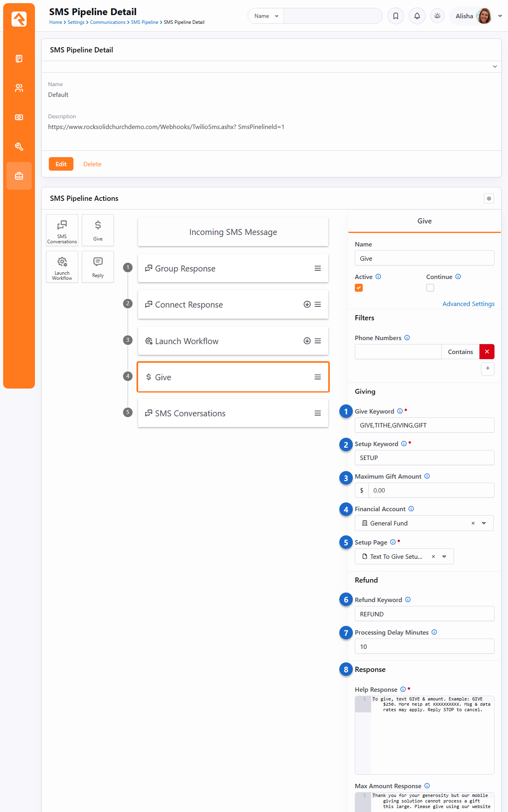Image resolution: width=508 pixels, height=812 pixels.
Task: Go to Communications breadcrumb
Action: pos(108,22)
